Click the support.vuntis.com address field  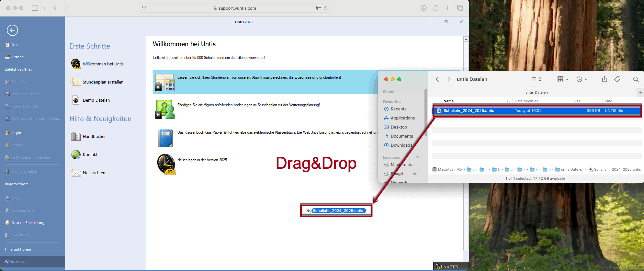point(234,8)
